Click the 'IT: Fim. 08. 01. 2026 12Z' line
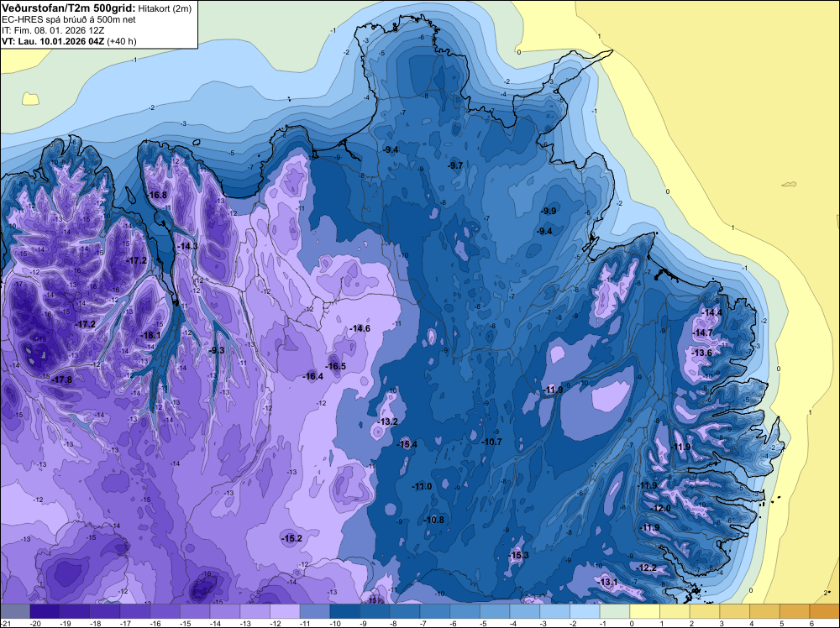Viewport: 840px width, 628px height. (53, 30)
